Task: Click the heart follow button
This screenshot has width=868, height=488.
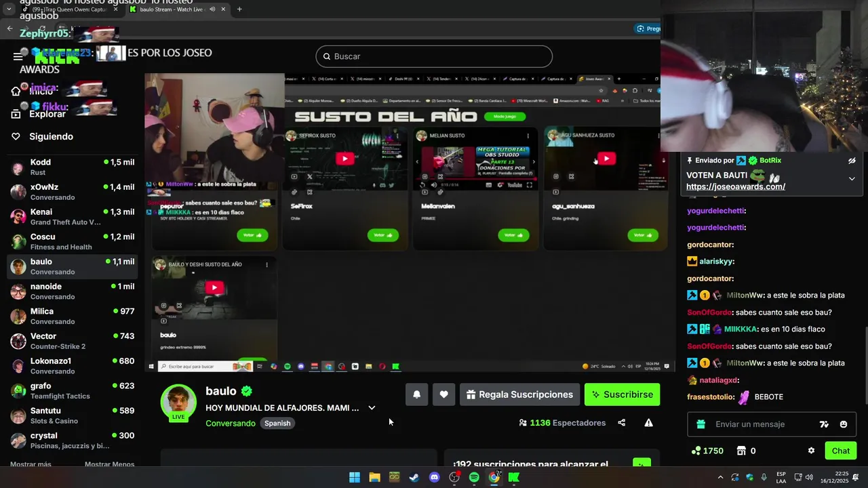Action: point(443,394)
